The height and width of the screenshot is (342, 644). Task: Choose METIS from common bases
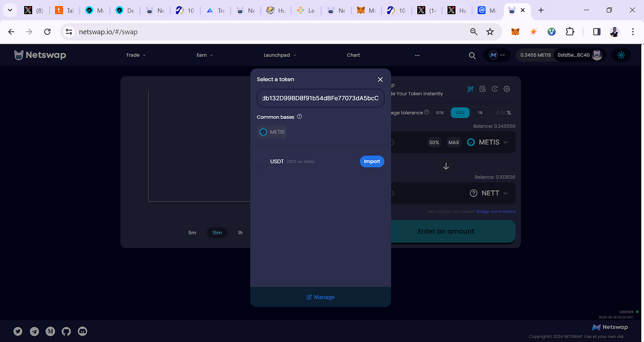click(272, 132)
